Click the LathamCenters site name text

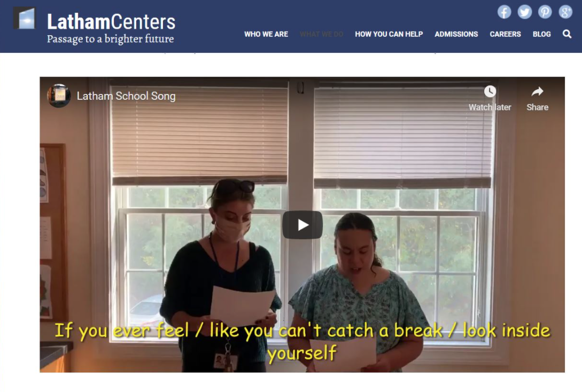coord(111,21)
